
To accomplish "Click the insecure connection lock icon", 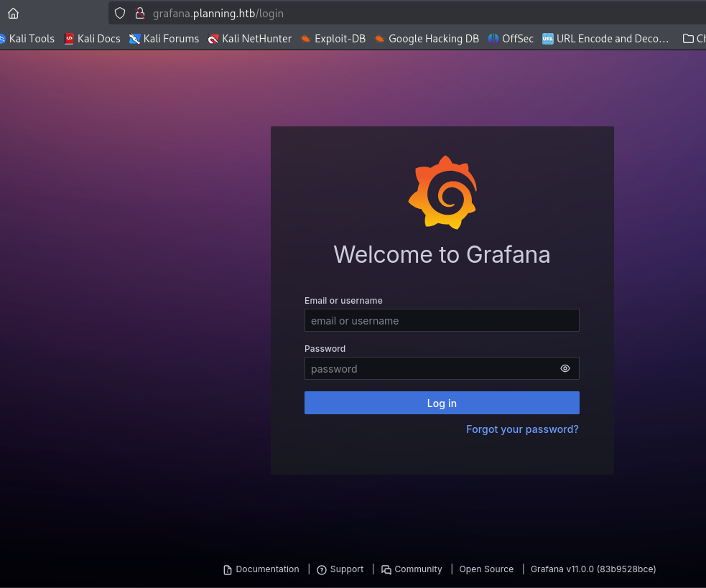I will click(140, 13).
